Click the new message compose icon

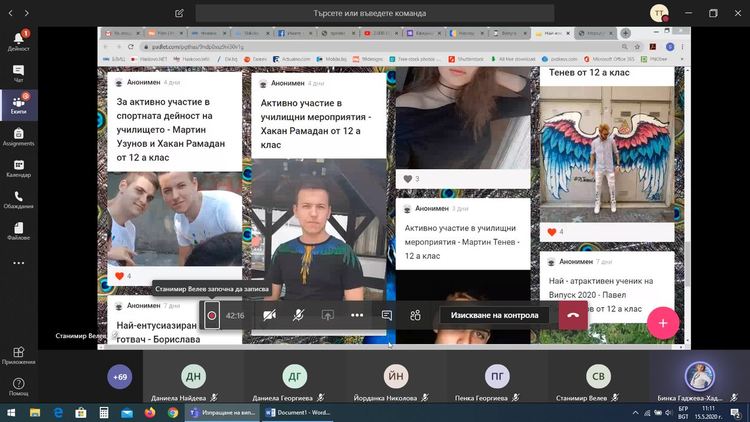(179, 14)
